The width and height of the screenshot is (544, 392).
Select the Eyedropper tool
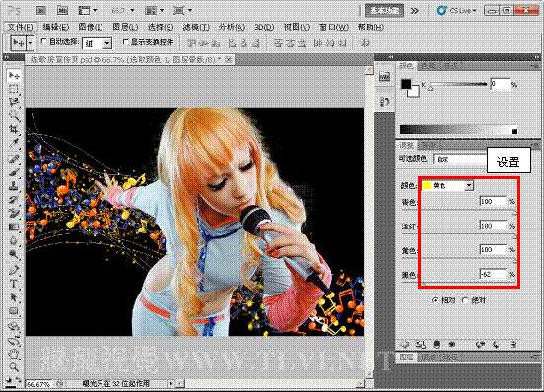click(x=14, y=143)
